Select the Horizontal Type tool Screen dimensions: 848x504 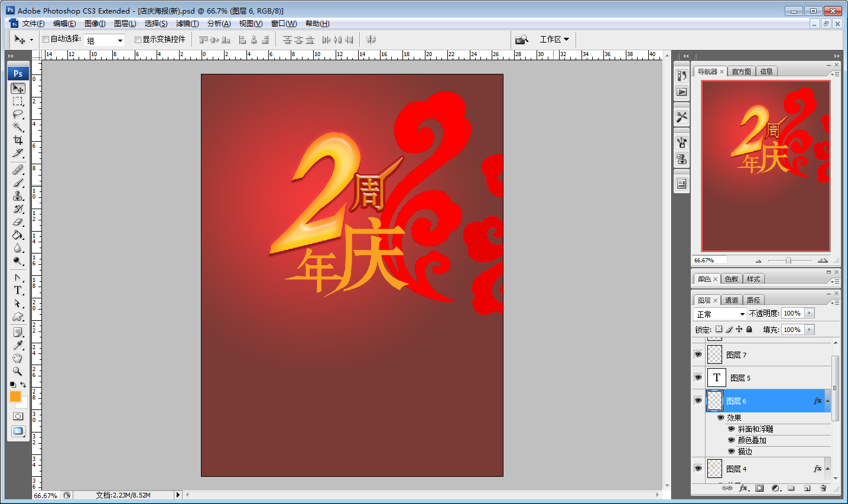pos(18,291)
